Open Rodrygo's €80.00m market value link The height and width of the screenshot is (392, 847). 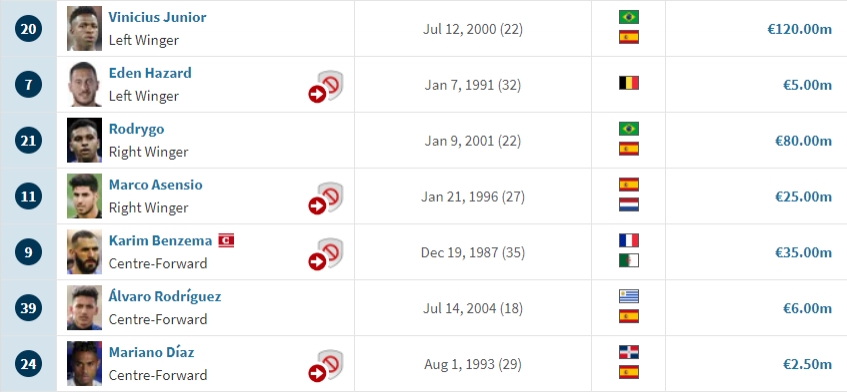pos(803,141)
